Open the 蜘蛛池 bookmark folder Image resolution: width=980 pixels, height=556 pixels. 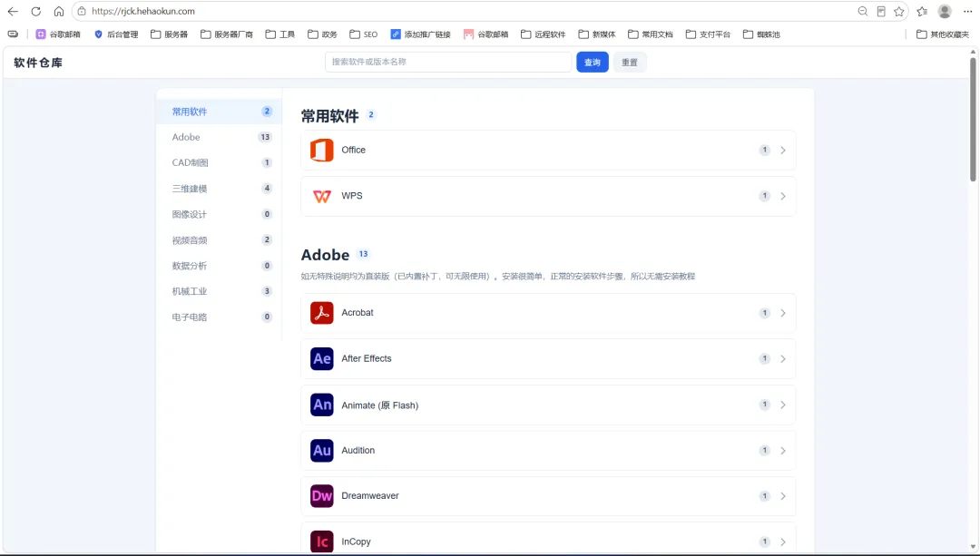click(762, 34)
